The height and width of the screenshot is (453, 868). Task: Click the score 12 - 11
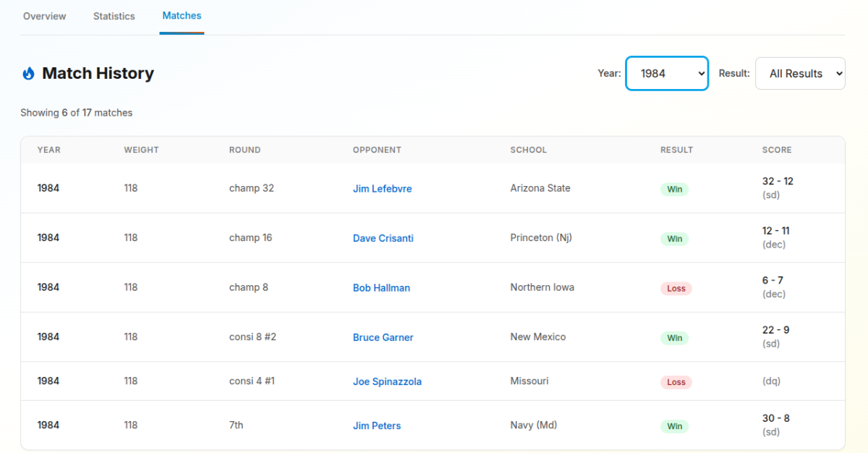776,231
